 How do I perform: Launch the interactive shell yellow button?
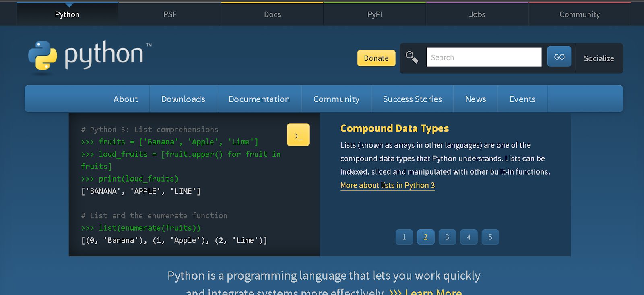(x=298, y=135)
